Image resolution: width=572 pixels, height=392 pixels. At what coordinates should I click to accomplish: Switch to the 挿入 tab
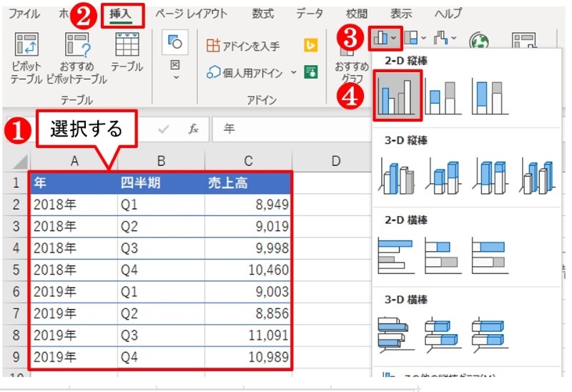pos(122,14)
